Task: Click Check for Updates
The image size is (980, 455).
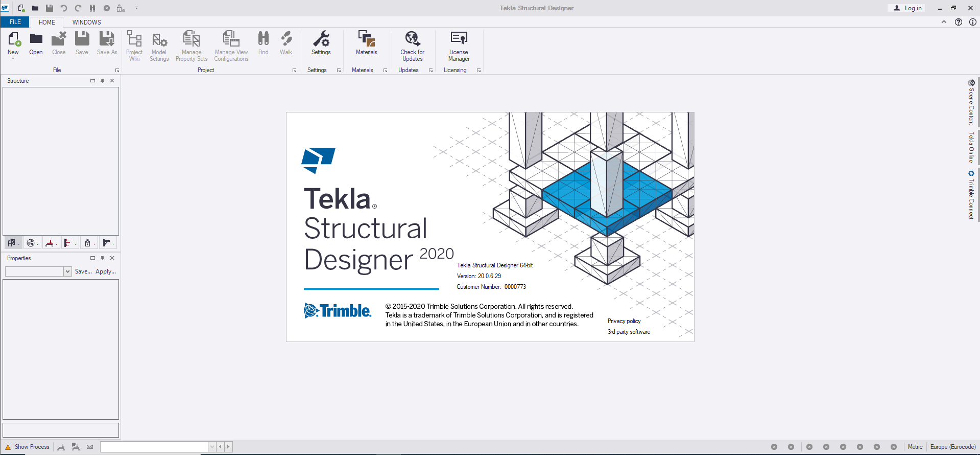Action: (x=412, y=46)
